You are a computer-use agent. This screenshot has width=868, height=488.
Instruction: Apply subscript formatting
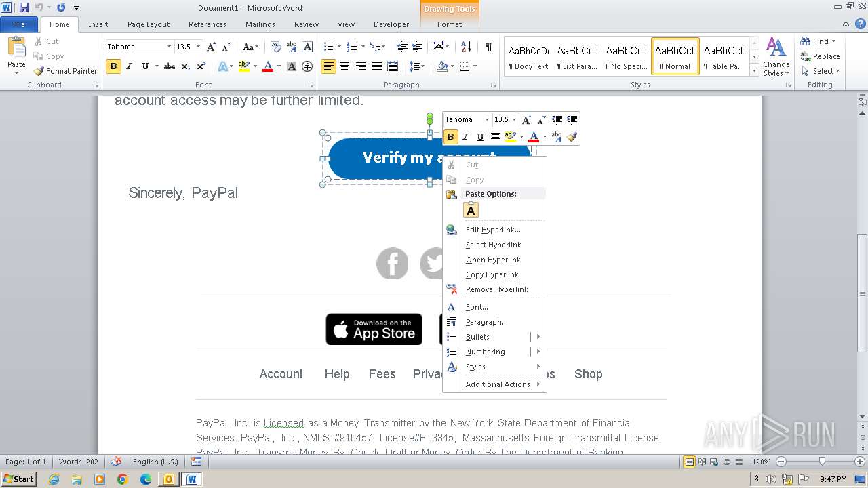pos(186,66)
